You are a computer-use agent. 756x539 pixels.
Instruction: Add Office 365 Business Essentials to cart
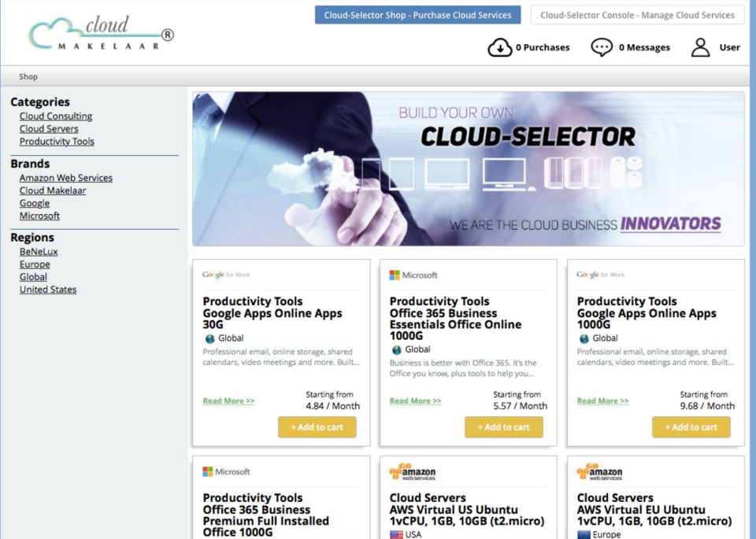(x=504, y=426)
